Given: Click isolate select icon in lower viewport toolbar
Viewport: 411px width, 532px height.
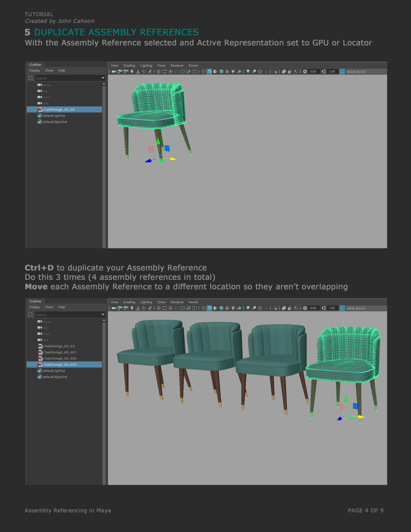Looking at the screenshot, I should [275, 308].
